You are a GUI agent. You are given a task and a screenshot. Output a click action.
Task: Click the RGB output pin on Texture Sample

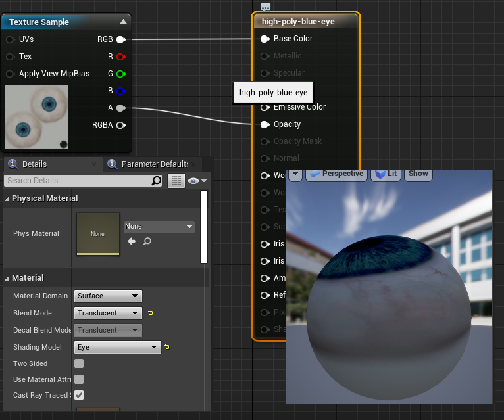(120, 39)
